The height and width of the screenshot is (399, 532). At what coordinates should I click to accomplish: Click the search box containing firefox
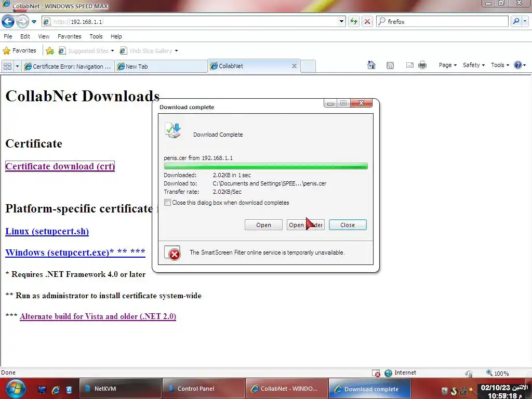pos(442,22)
